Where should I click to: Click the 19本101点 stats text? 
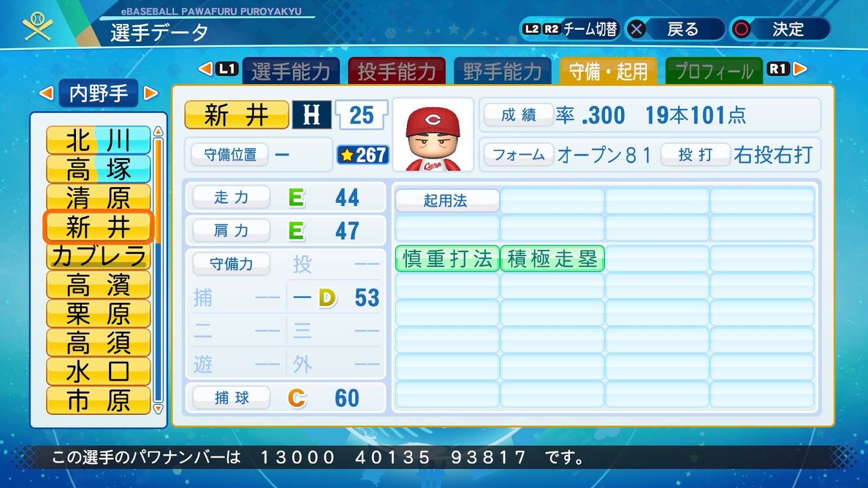point(695,115)
